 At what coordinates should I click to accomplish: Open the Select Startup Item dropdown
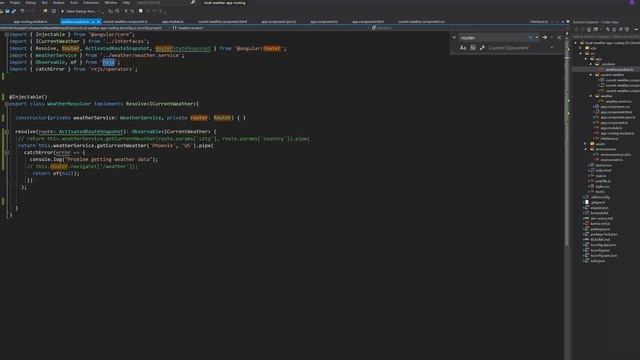(100, 11)
